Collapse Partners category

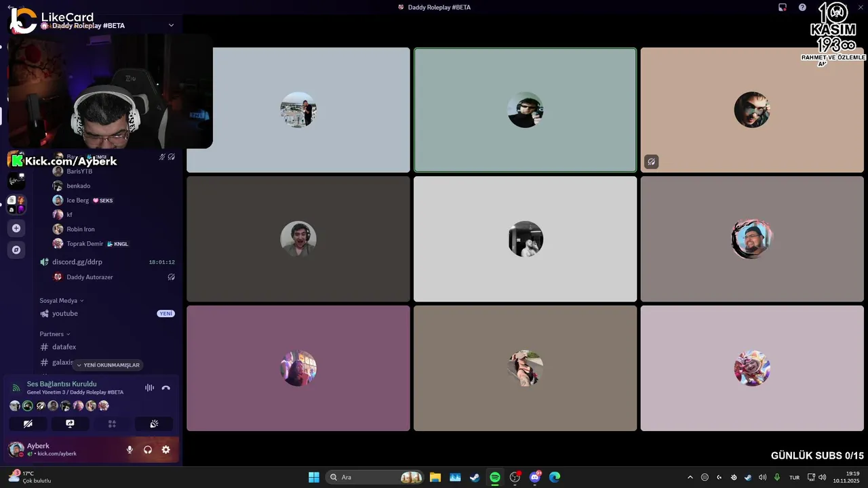coord(55,334)
